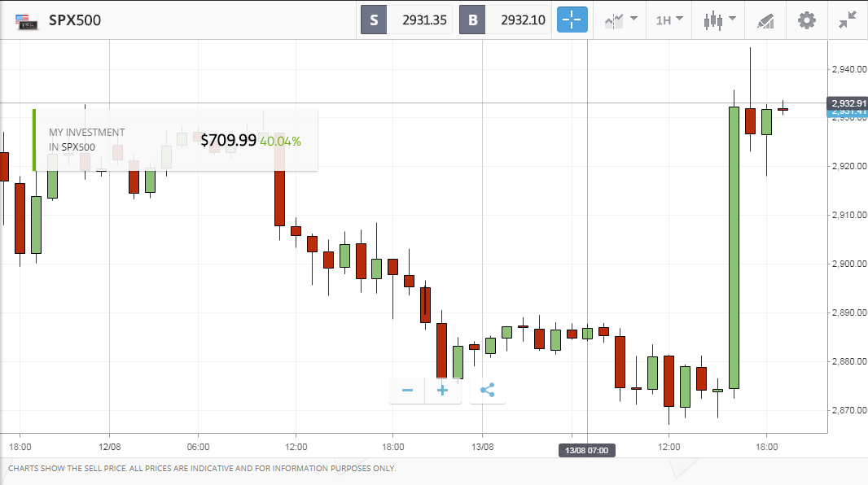
Task: Toggle the crosshair tool
Action: tap(572, 20)
